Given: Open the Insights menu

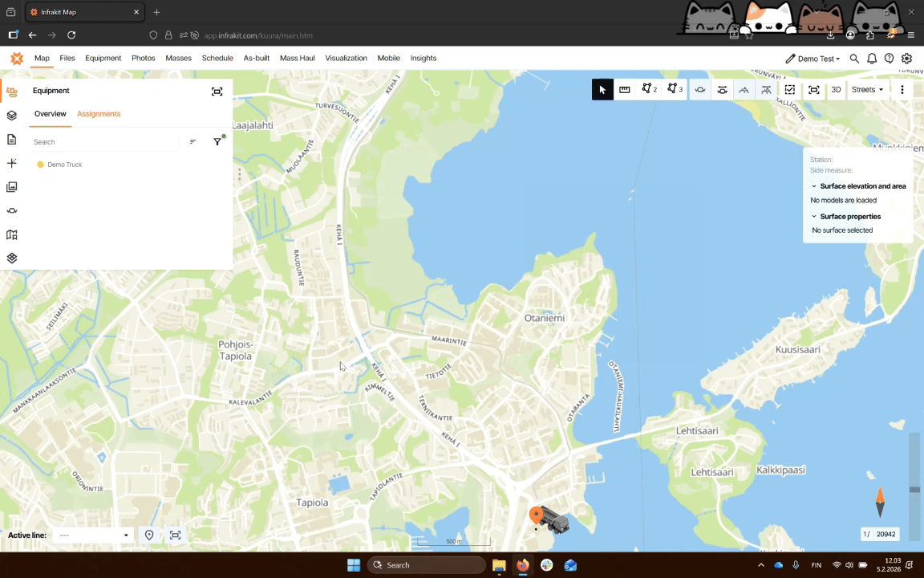Looking at the screenshot, I should [423, 58].
